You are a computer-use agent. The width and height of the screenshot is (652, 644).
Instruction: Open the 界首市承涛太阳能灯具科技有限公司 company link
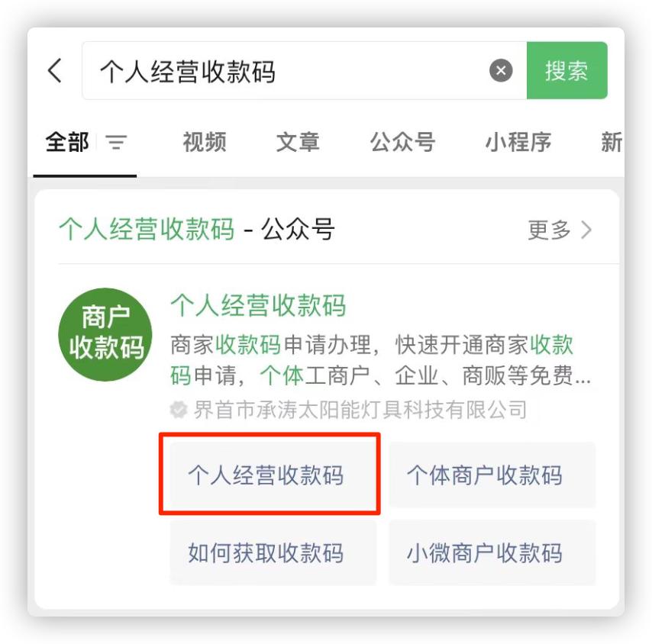[x=360, y=410]
